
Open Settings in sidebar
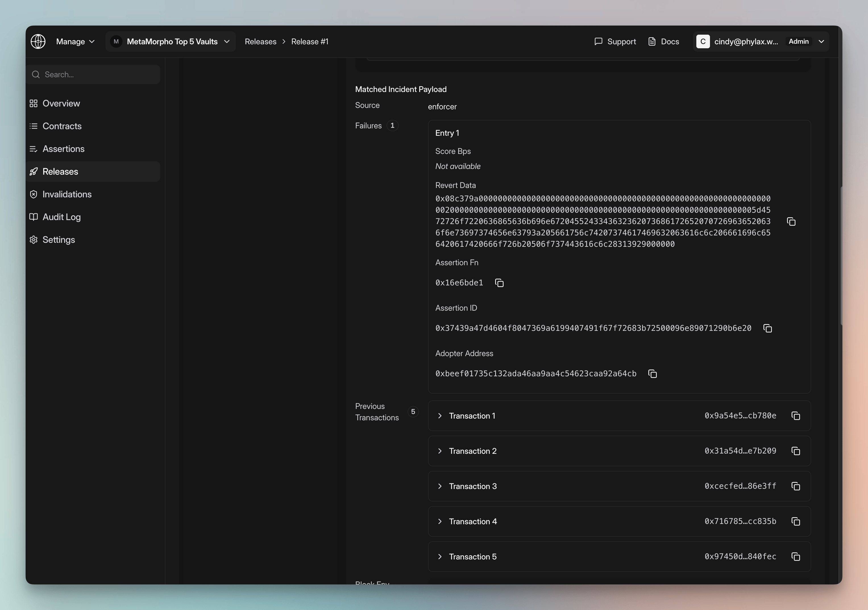coord(93,239)
